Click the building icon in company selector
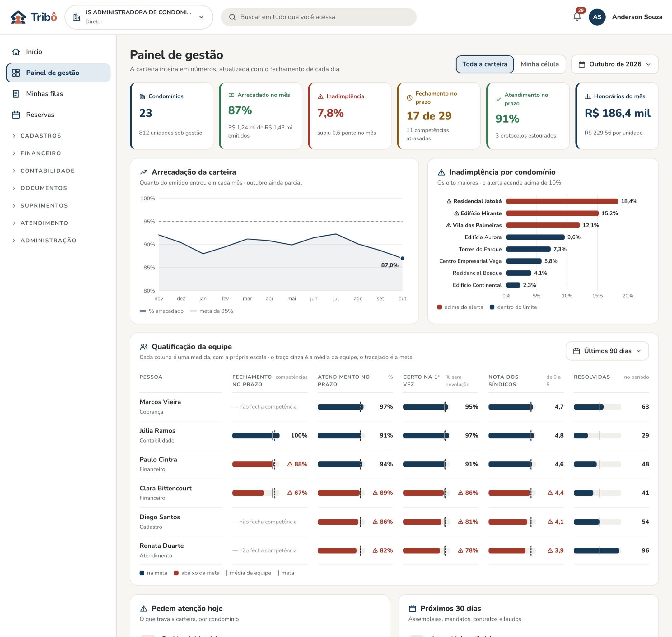The image size is (672, 637). [77, 17]
